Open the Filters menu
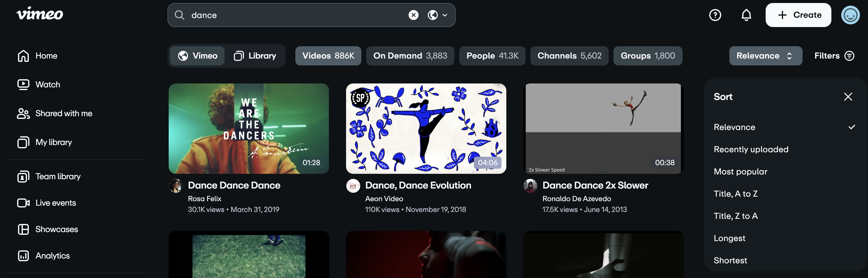 coord(834,56)
